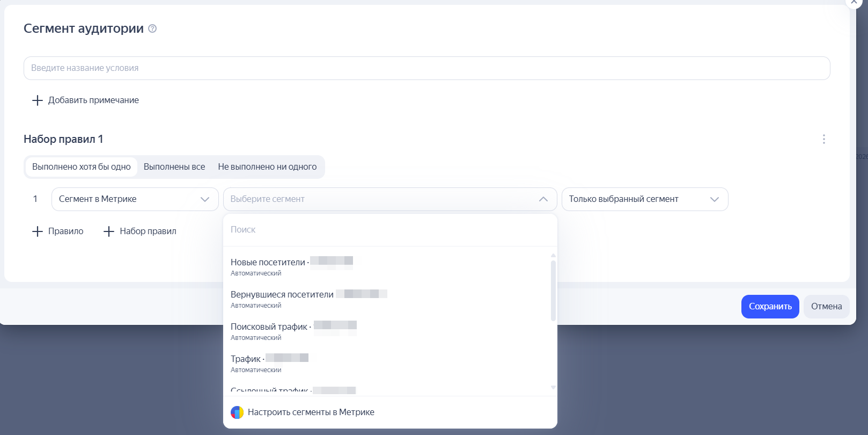
Task: Click the plus icon next to Правило
Action: (x=38, y=231)
